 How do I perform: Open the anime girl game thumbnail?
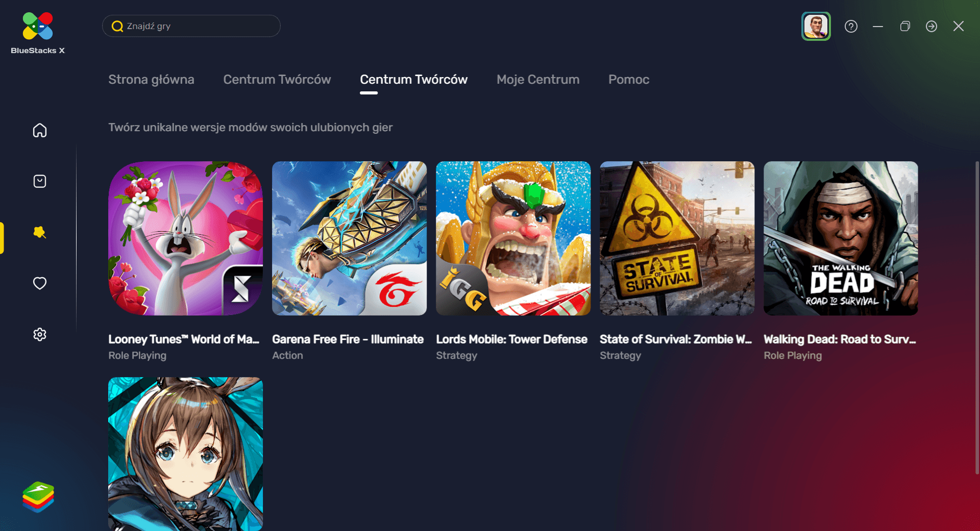coord(185,454)
